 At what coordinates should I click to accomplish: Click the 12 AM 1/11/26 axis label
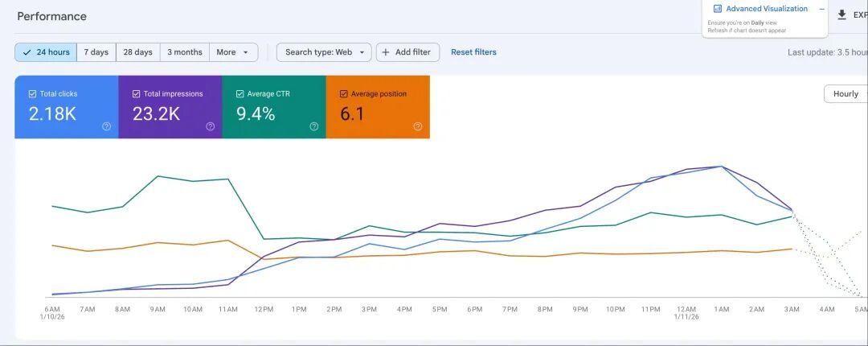point(686,313)
